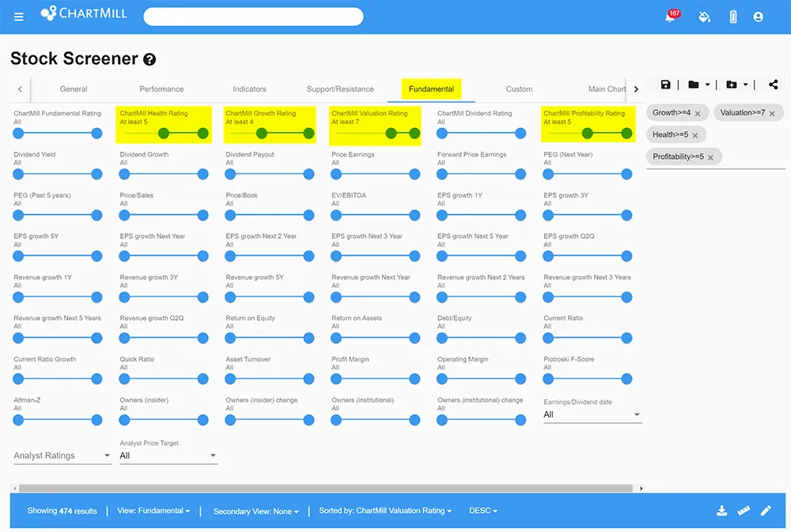The width and height of the screenshot is (791, 532).
Task: Save the current screen with the disk icon
Action: [665, 85]
